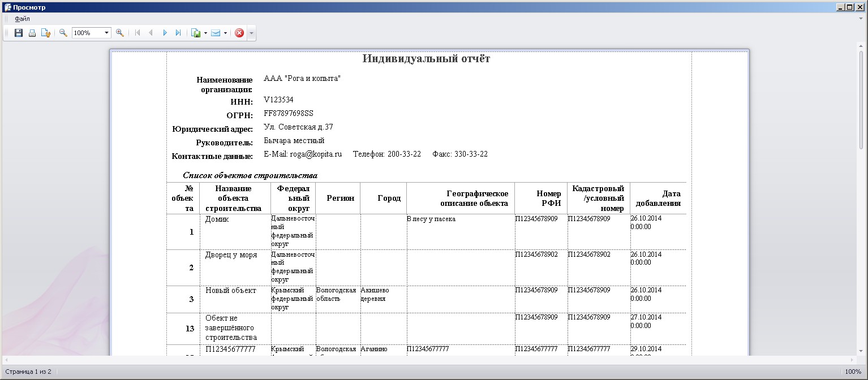
Task: Jump to the last page arrow
Action: click(178, 33)
